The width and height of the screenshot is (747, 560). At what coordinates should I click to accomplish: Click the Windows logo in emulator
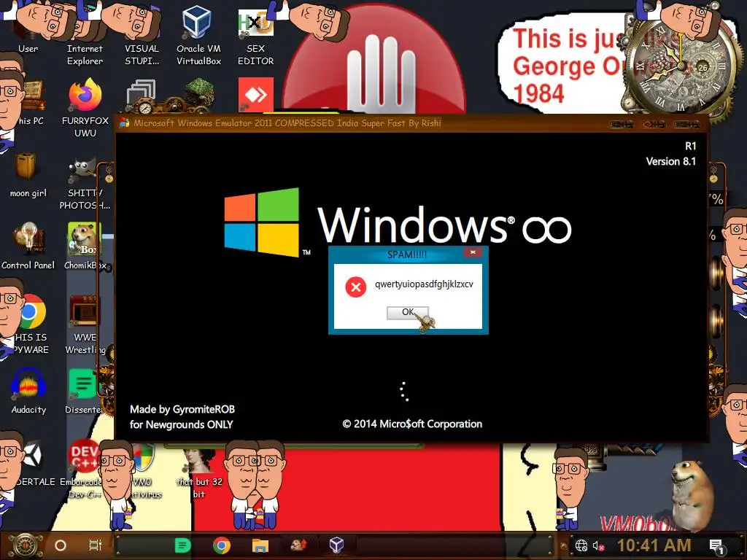[x=262, y=222]
